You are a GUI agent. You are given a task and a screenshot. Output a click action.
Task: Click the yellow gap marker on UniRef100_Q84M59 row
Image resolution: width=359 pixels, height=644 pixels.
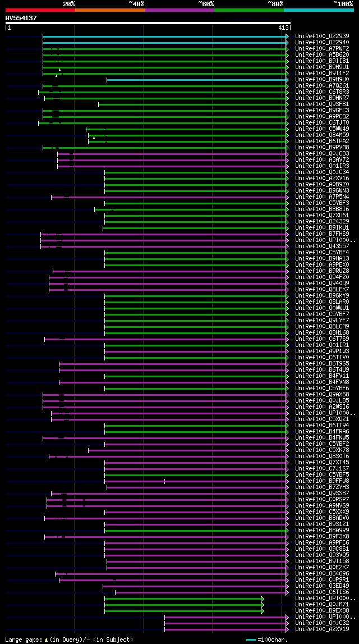click(x=94, y=138)
